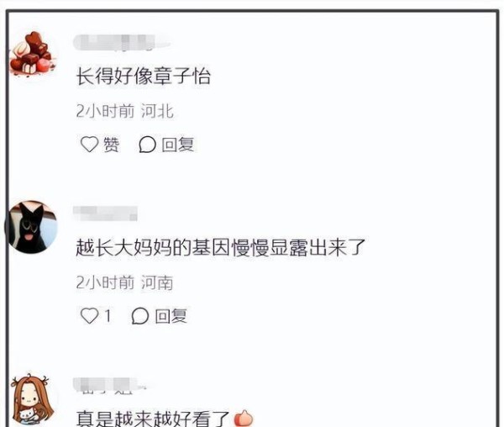504x427 pixels.
Task: Click the reply bubble icon under the first comment
Action: pos(147,145)
